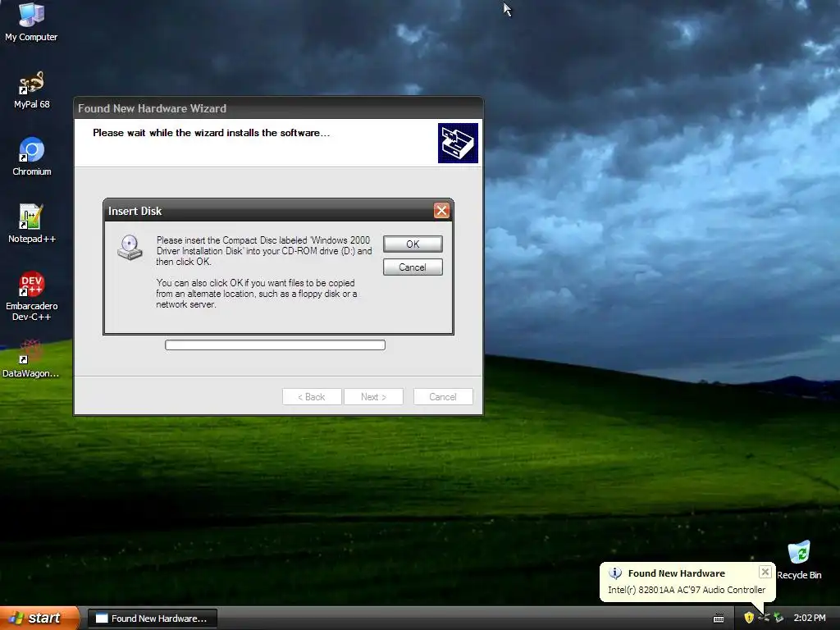This screenshot has height=630, width=840.
Task: Select the MyPal 68 browser shortcut
Action: [x=31, y=89]
